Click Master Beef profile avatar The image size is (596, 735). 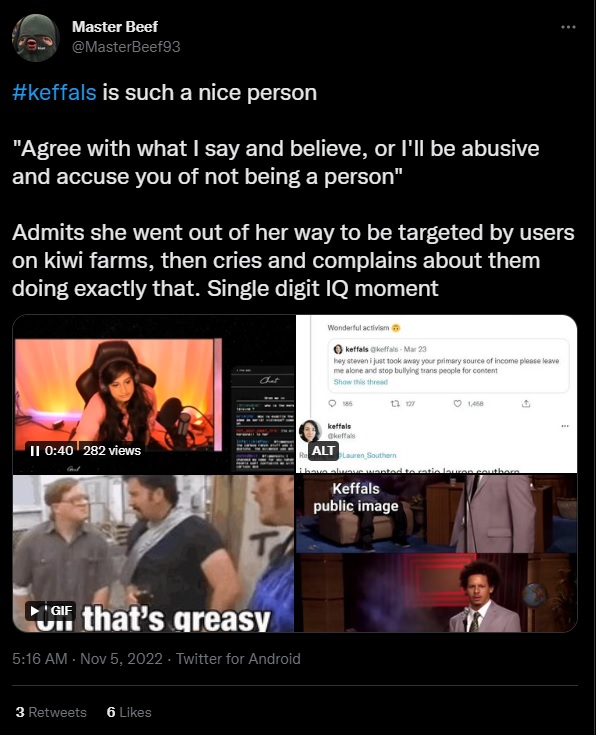(36, 38)
